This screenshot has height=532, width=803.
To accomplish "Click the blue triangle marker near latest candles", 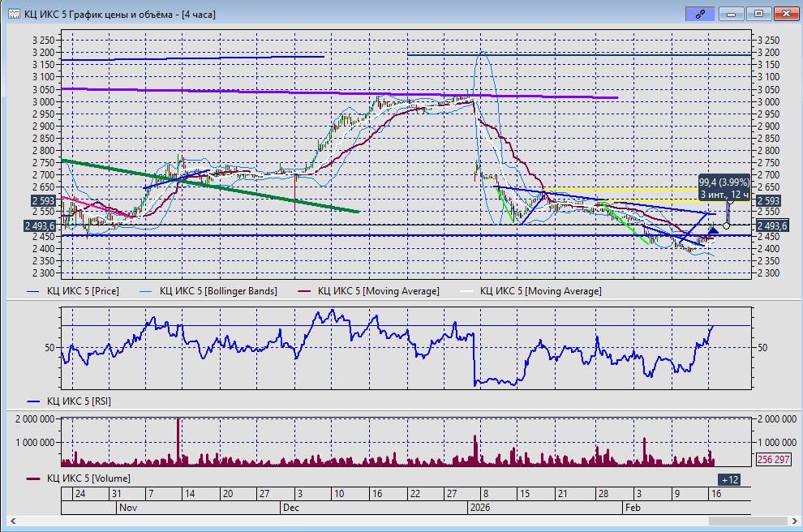I will (714, 231).
